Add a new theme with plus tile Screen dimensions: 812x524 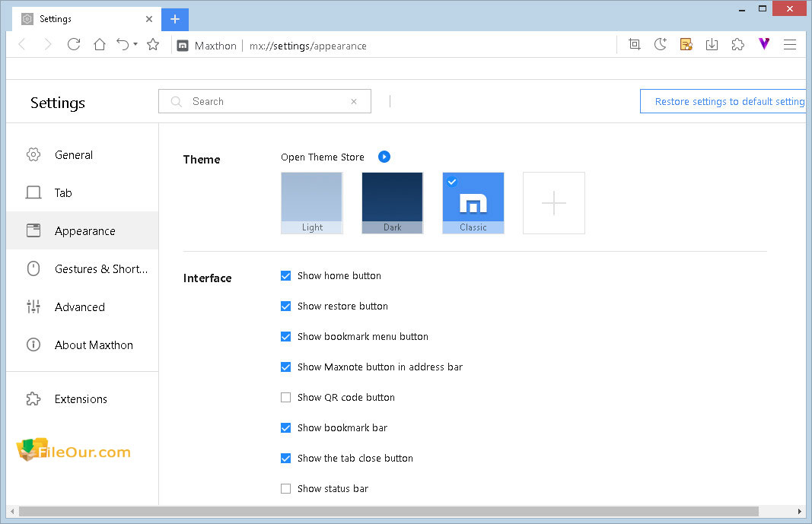554,203
